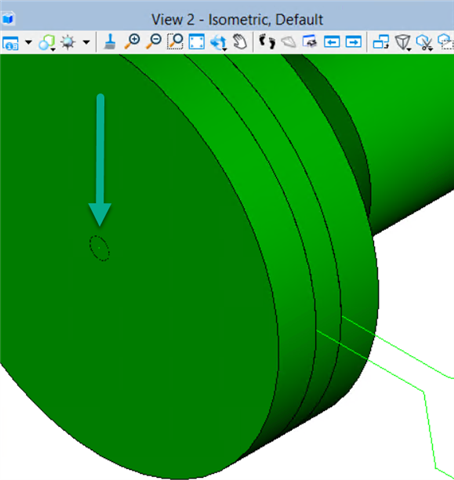Click the Navigate View icon
The width and height of the screenshot is (454, 480).
(x=310, y=42)
